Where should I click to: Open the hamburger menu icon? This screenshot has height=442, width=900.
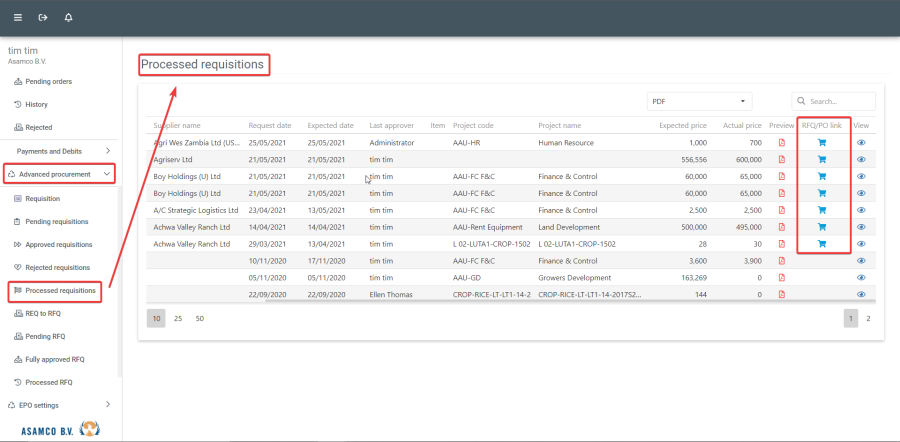[x=17, y=18]
